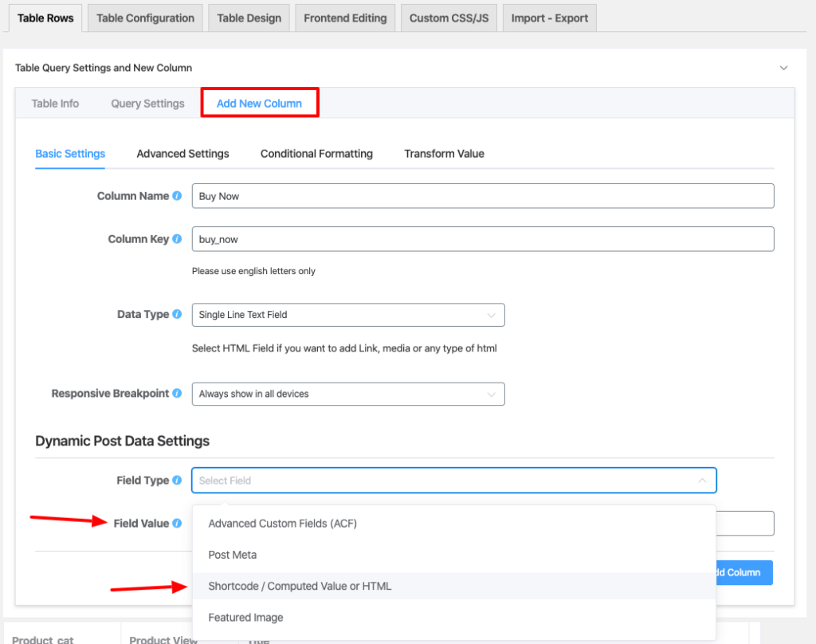The width and height of the screenshot is (816, 644).
Task: Switch to Table Configuration tab
Action: [x=145, y=18]
